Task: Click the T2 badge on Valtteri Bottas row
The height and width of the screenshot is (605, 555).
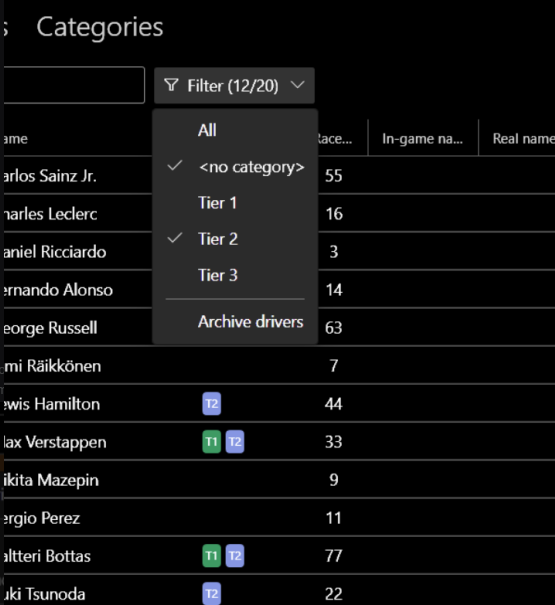Action: 235,556
